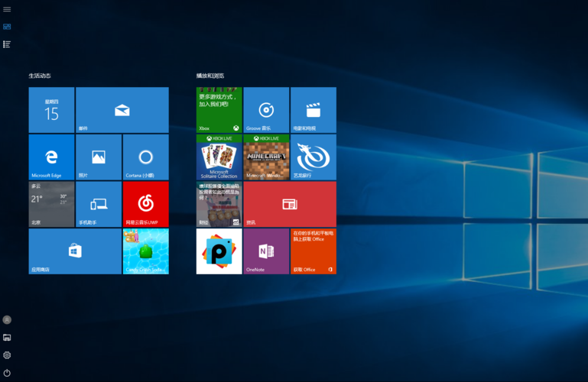Launch the Microsoft Edge tile

[51, 157]
